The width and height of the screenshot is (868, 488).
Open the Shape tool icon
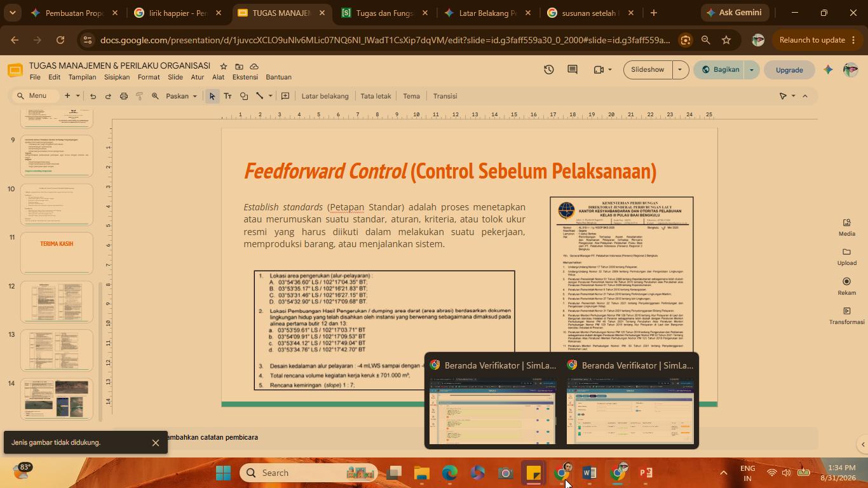[244, 96]
